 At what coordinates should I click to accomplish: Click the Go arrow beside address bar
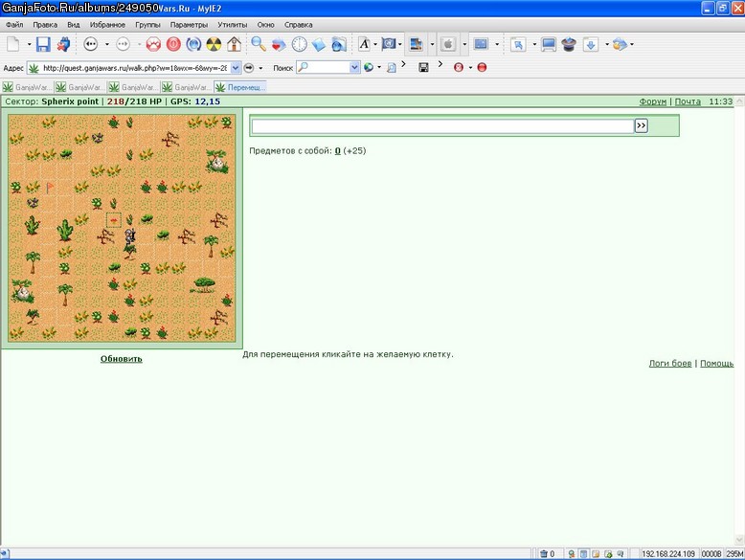tap(248, 68)
